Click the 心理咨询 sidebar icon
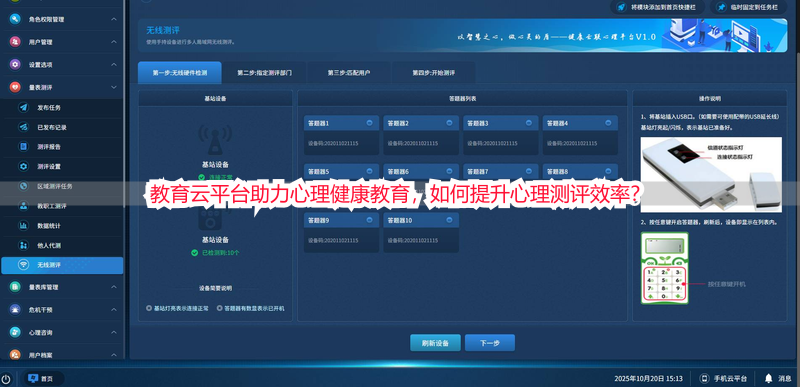Viewport: 800px width, 387px height. pos(15,332)
